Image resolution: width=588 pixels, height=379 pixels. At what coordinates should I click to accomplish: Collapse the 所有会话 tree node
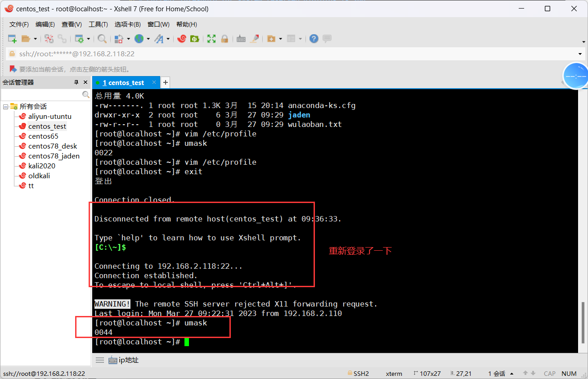point(5,107)
